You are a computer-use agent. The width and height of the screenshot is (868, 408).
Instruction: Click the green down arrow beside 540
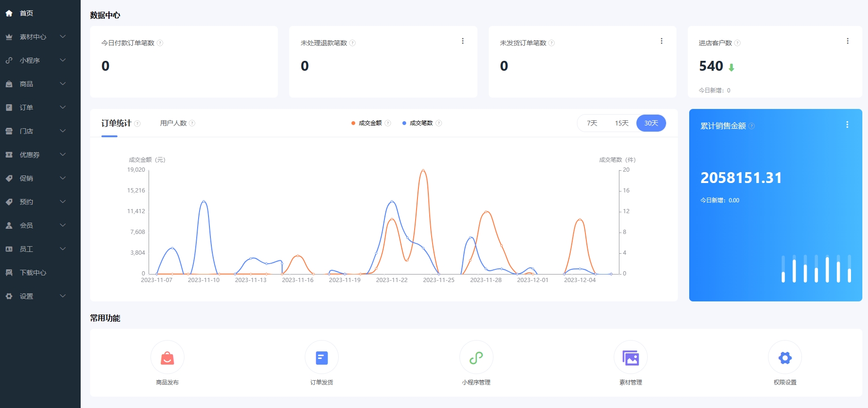pyautogui.click(x=731, y=67)
